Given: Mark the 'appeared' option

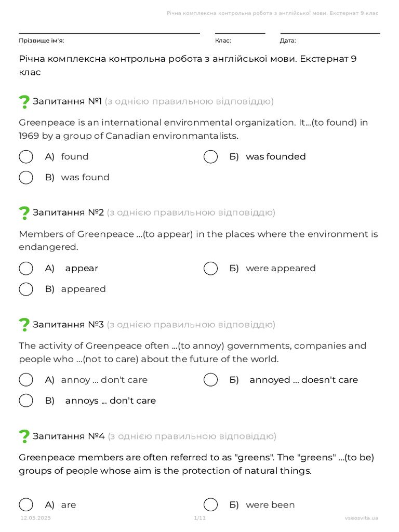Looking at the screenshot, I should tap(26, 289).
